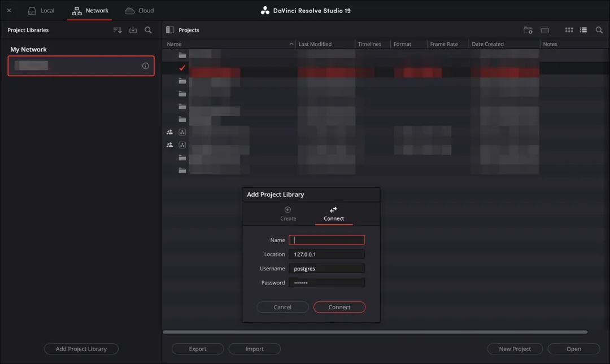Select the network library entry under My Network

(81, 65)
